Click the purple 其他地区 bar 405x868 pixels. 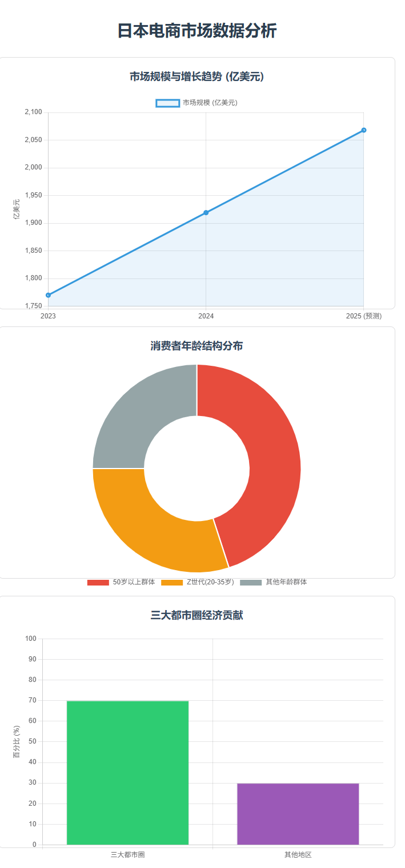(298, 813)
